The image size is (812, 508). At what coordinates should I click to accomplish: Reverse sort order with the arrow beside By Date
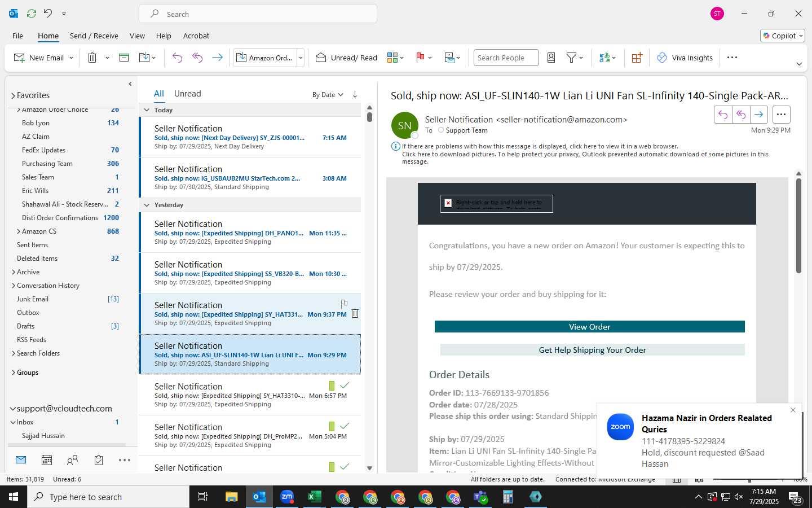pyautogui.click(x=355, y=94)
